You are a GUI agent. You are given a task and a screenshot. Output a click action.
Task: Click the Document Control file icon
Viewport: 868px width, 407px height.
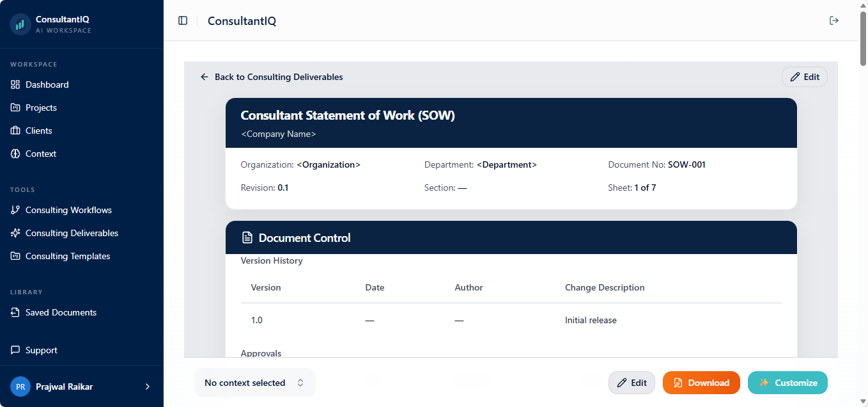[x=247, y=238]
